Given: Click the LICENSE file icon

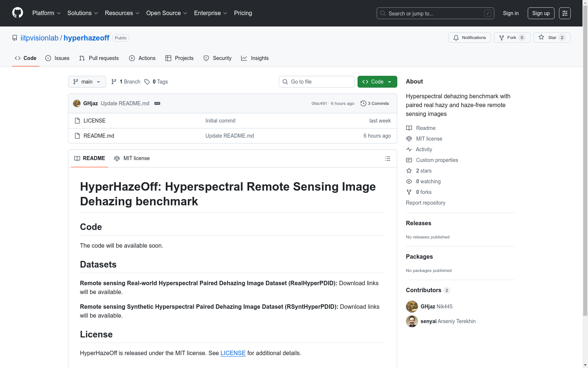Looking at the screenshot, I should coord(77,121).
